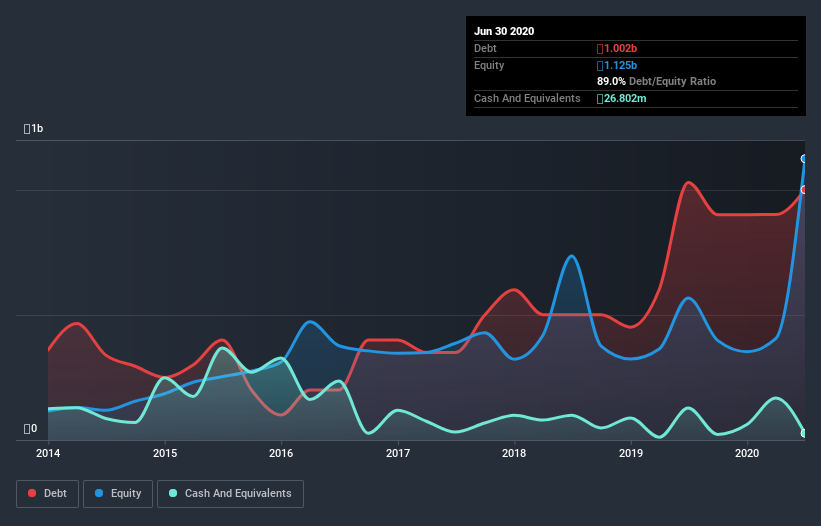Screen dimensions: 821x526
Task: Click the Equity label in tooltip
Action: tap(489, 65)
